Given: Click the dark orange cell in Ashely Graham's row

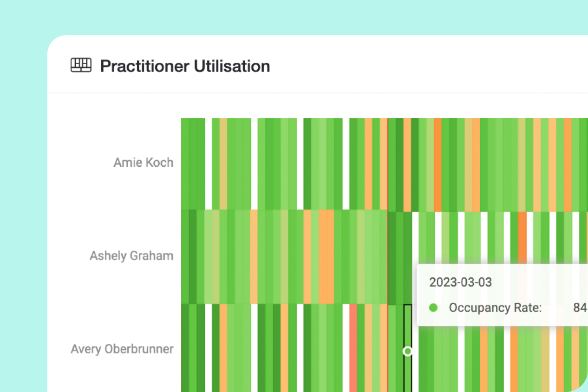Looking at the screenshot, I should pyautogui.click(x=522, y=237).
